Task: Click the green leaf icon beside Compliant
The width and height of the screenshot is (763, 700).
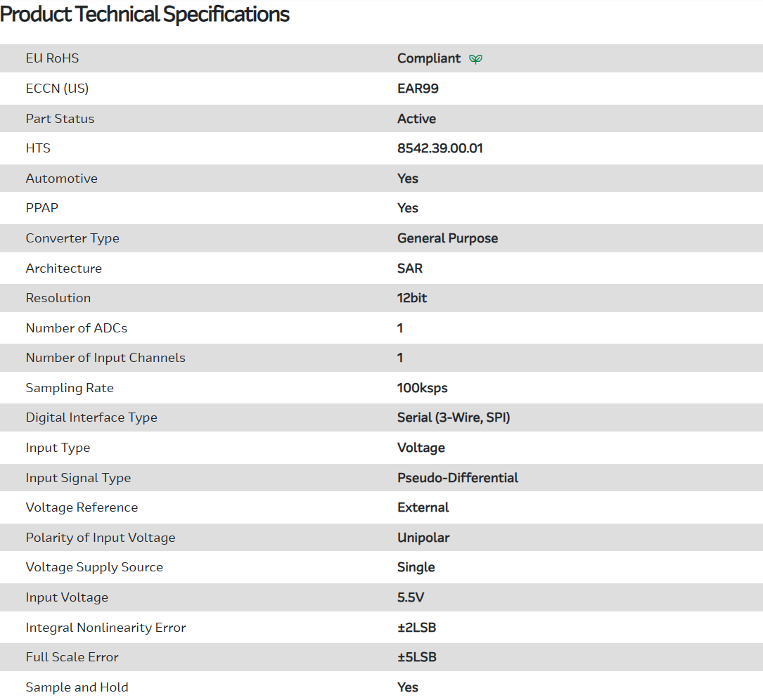Action: (x=476, y=59)
